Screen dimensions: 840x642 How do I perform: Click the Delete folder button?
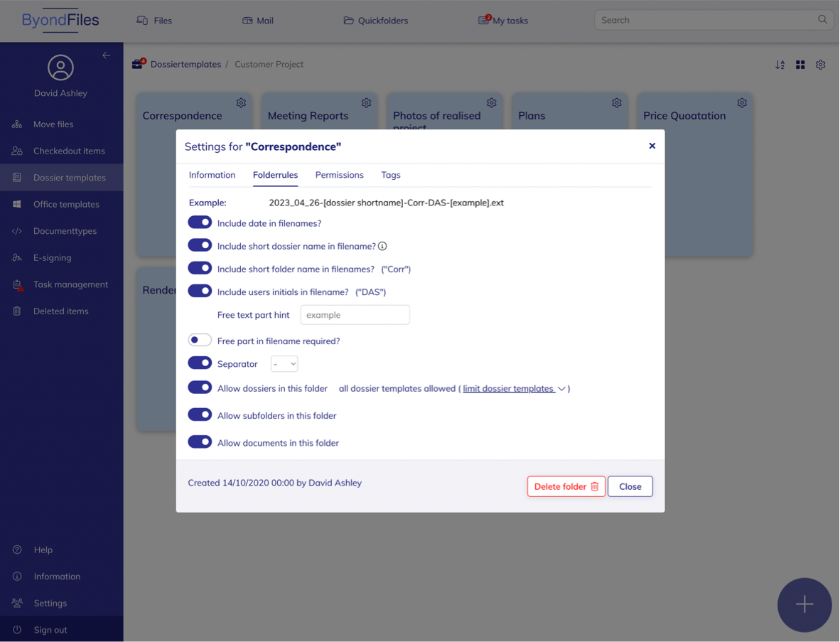click(566, 486)
